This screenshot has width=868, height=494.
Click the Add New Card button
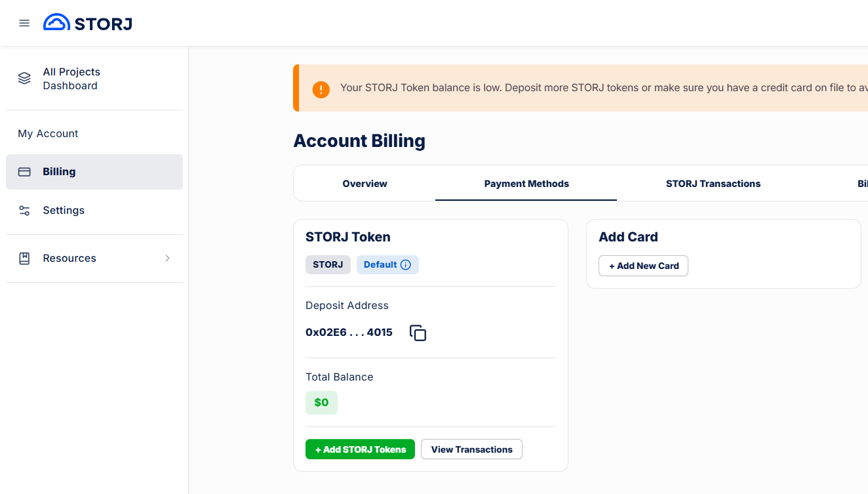[x=643, y=266]
